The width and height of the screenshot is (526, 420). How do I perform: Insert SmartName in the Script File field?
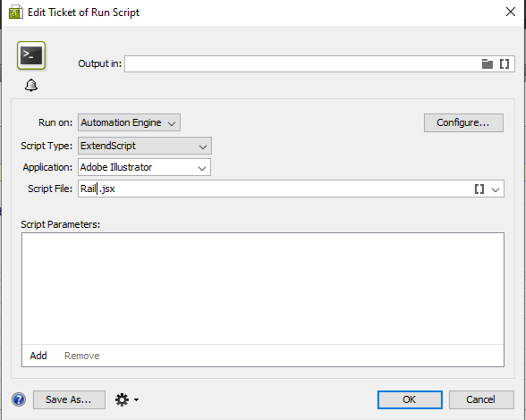point(479,189)
